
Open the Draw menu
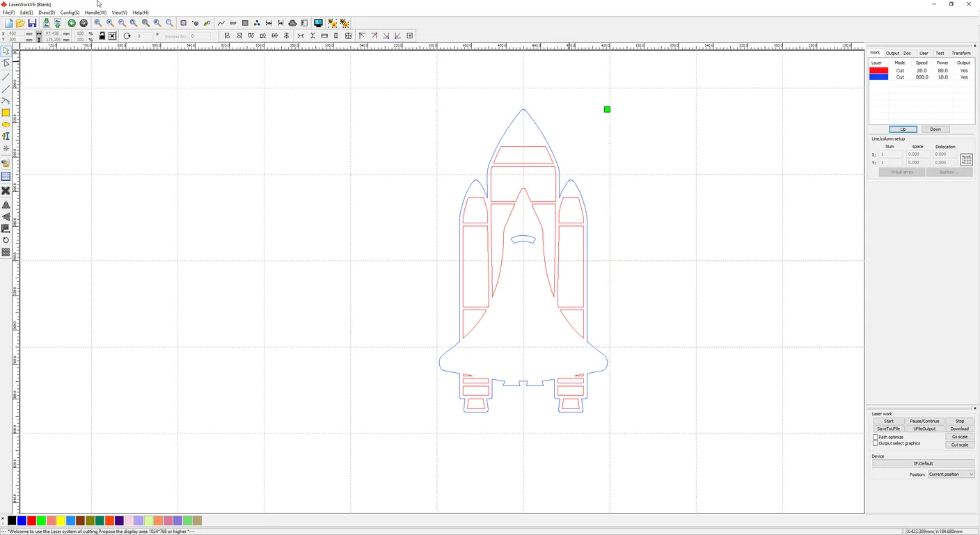(47, 13)
